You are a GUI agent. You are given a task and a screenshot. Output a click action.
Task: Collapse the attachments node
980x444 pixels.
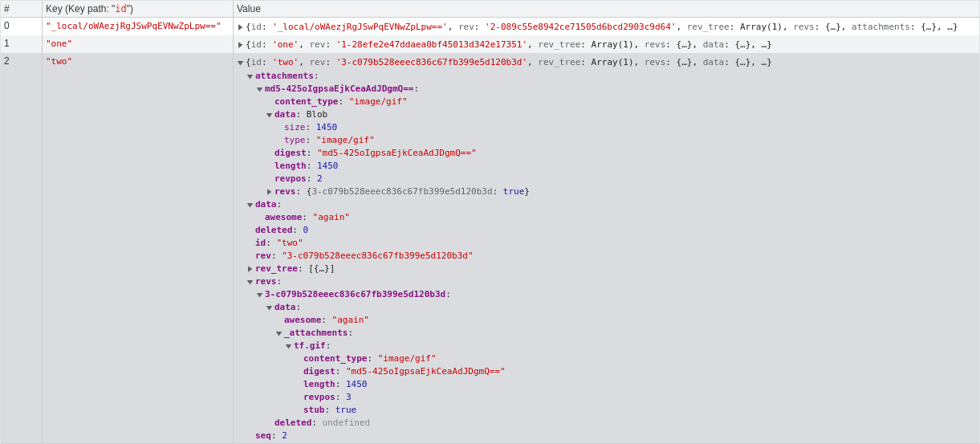pyautogui.click(x=250, y=76)
